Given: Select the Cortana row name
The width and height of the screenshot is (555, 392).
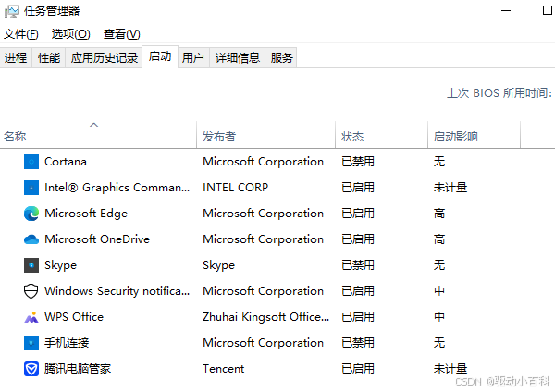Looking at the screenshot, I should click(66, 162).
